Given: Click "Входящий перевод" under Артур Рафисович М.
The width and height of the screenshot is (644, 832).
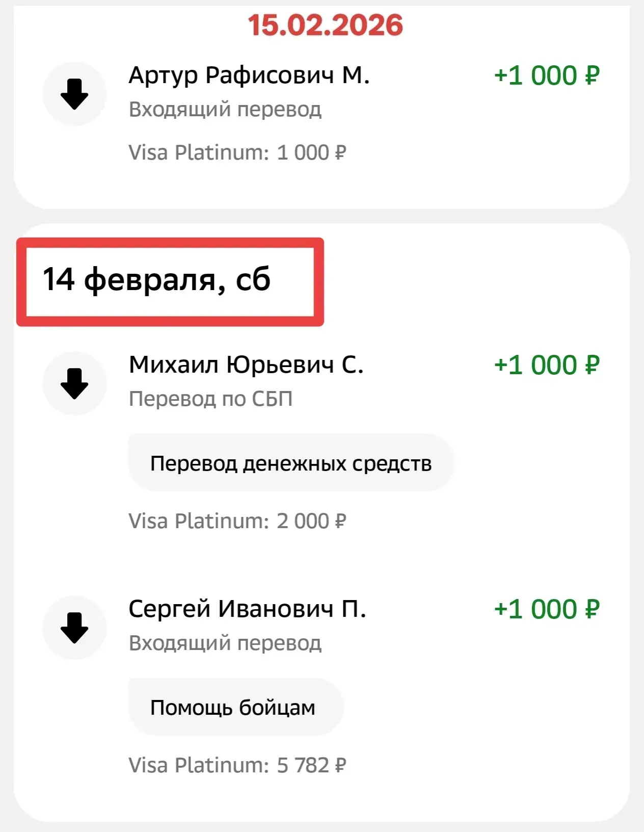Looking at the screenshot, I should [x=225, y=110].
